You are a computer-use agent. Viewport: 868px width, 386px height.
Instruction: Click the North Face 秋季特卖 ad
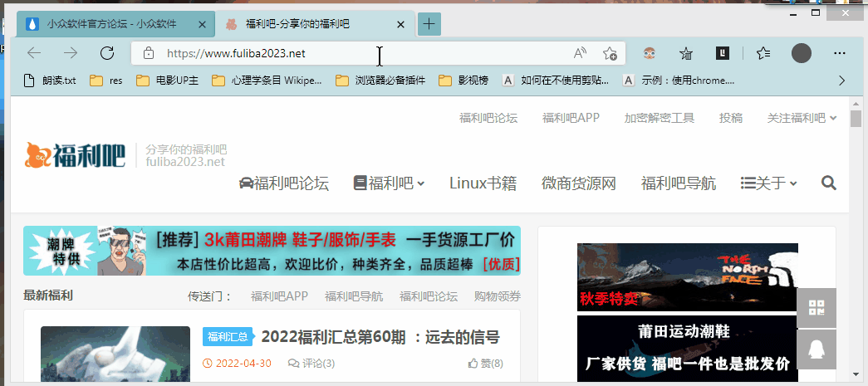pos(688,276)
